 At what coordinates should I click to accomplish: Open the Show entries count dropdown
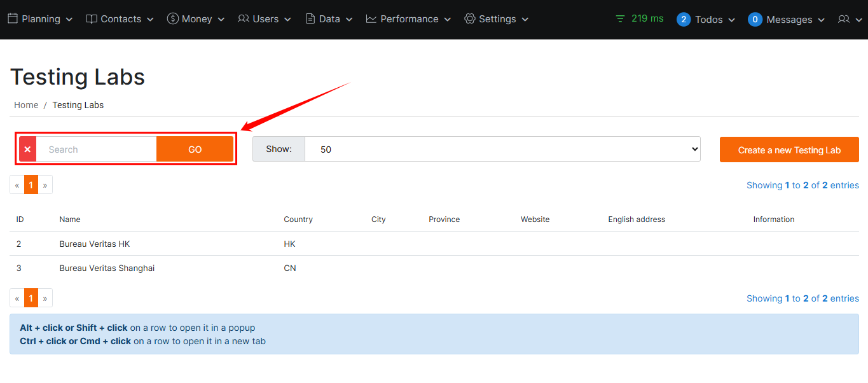(502, 150)
